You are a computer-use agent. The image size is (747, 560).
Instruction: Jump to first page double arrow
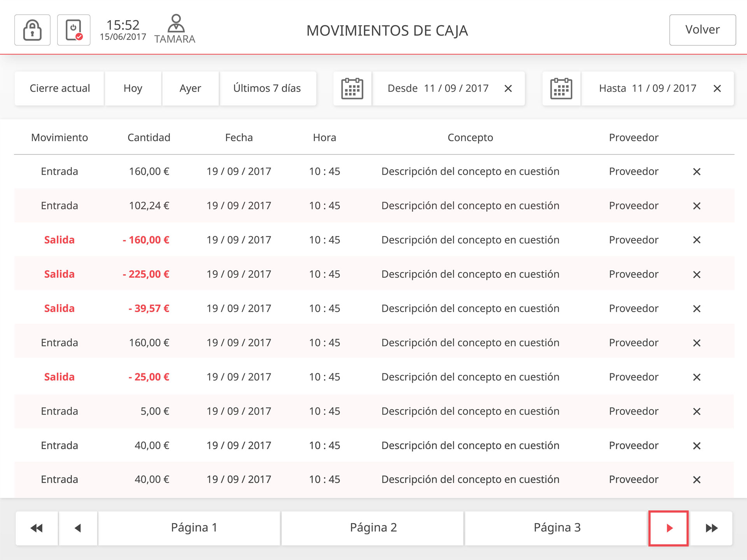[37, 528]
